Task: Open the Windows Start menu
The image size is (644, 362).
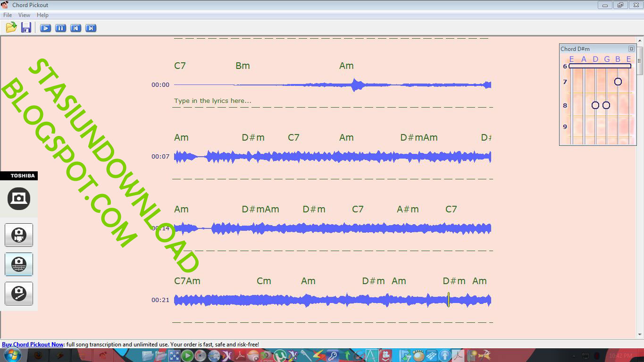Action: click(x=12, y=355)
